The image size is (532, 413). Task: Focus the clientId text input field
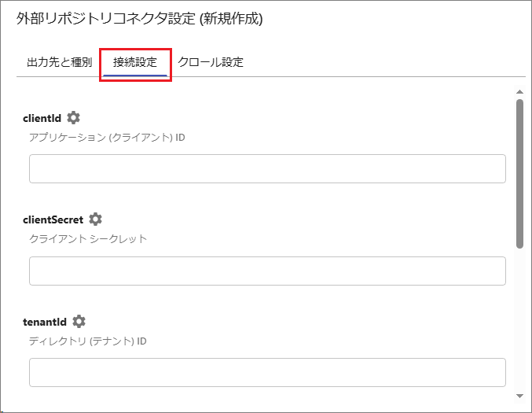(267, 169)
